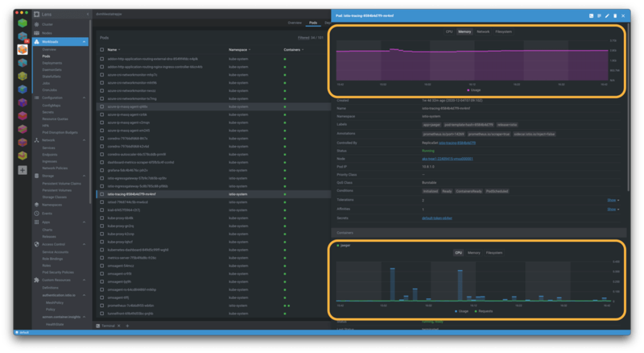
Task: Open Cluster section in sidebar
Action: click(x=47, y=24)
